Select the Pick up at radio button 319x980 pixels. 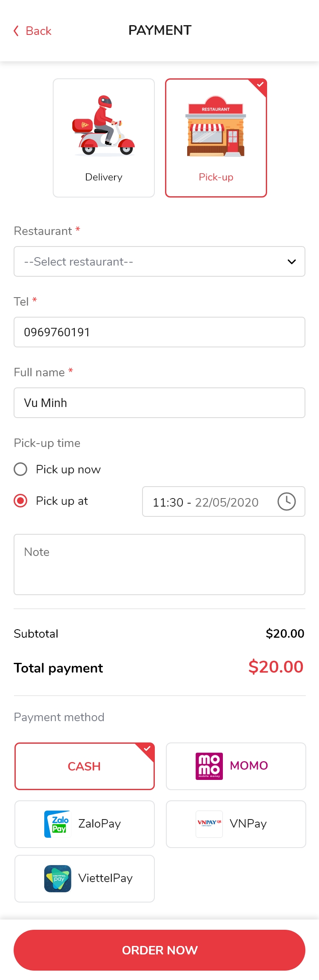[20, 501]
